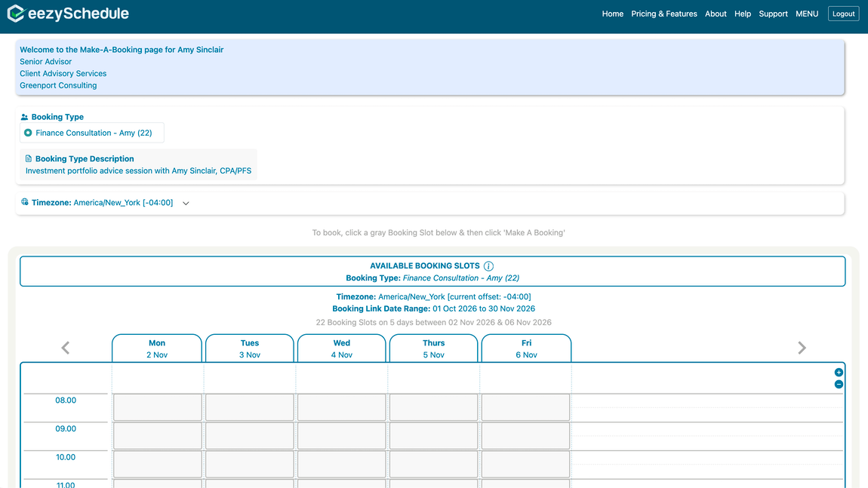Click the eezySchedule logo icon
This screenshot has height=488, width=868.
[16, 14]
